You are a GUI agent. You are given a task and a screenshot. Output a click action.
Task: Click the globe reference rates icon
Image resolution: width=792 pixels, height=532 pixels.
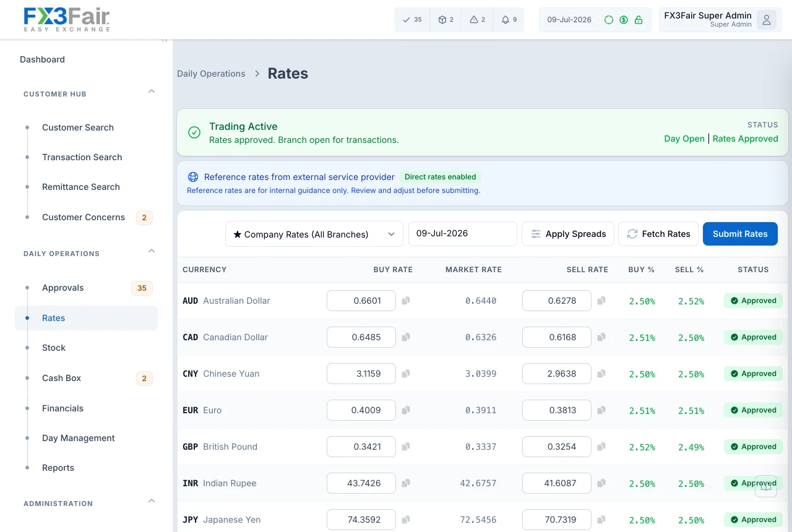pyautogui.click(x=193, y=177)
